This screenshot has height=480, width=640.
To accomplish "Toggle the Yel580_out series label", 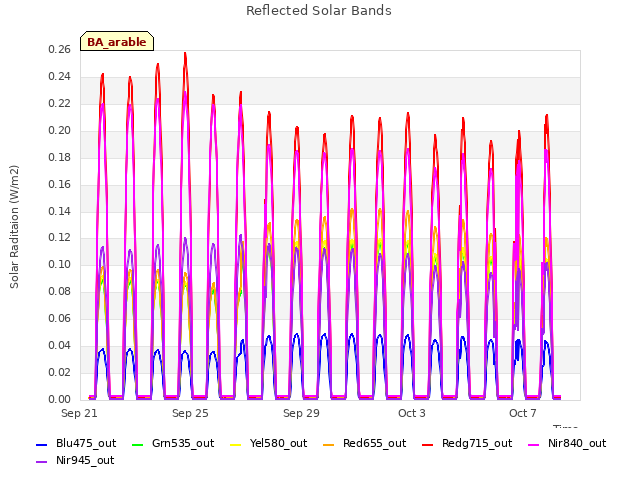I will (x=278, y=443).
